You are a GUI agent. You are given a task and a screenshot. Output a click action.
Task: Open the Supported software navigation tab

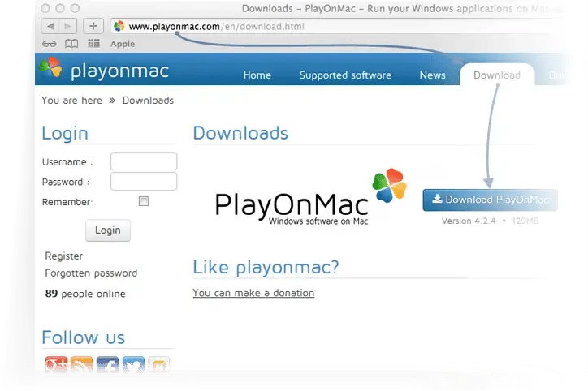345,75
